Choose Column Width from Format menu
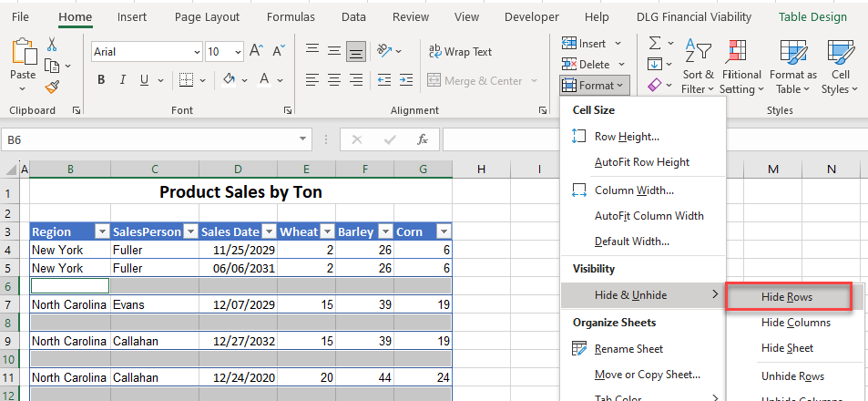This screenshot has height=401, width=868. (x=634, y=190)
